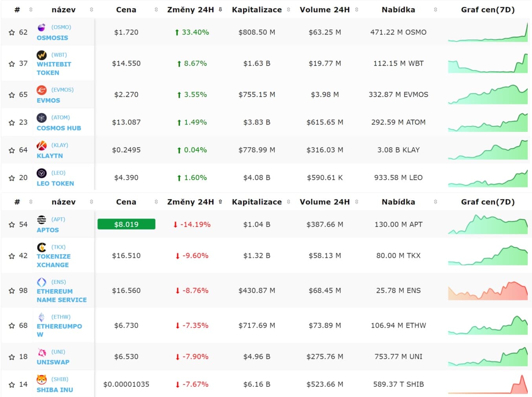Click the 589.37 T SHIB supply value
The height and width of the screenshot is (397, 532).
point(399,384)
